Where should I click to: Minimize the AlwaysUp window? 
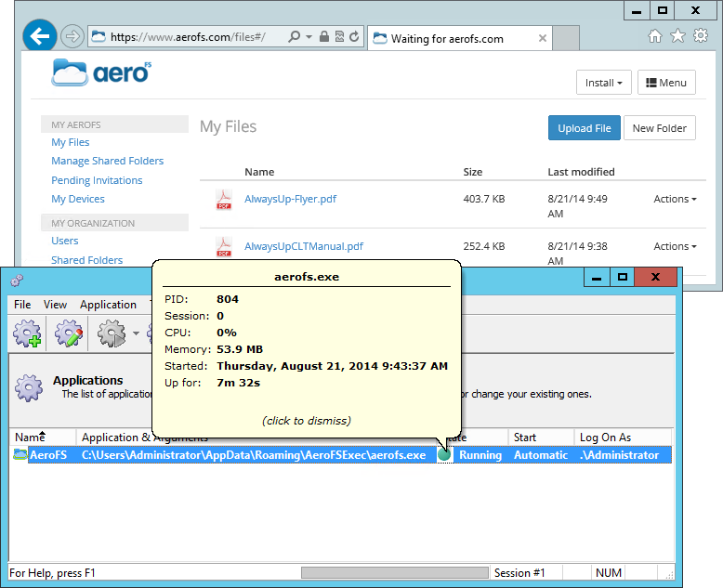[x=597, y=278]
